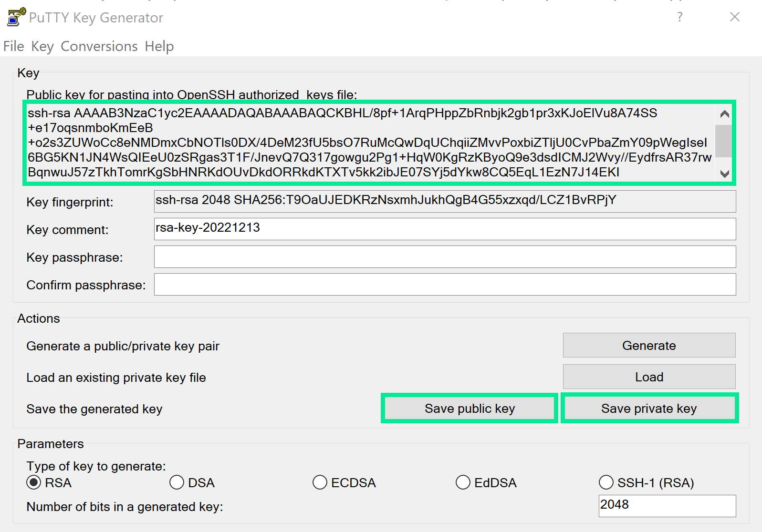This screenshot has height=532, width=762.
Task: Click the 'Public key for pasting' label
Action: [192, 94]
